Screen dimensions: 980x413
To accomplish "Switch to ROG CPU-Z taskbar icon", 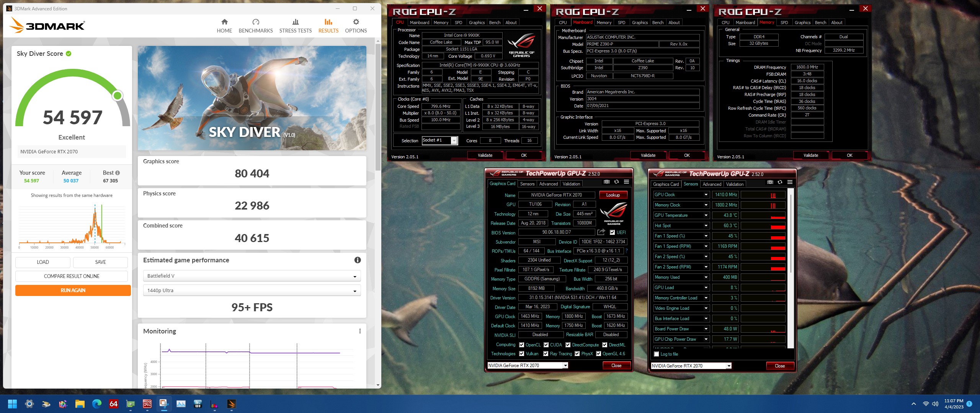I will 147,404.
